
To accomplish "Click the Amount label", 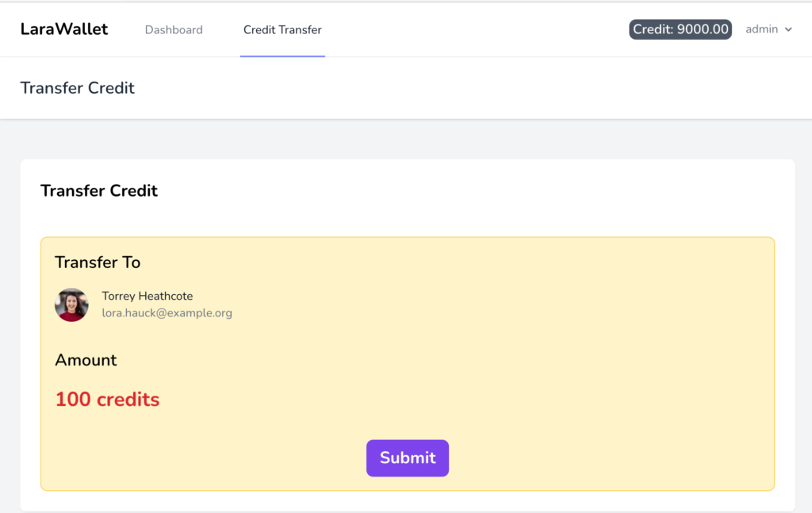I will 86,360.
